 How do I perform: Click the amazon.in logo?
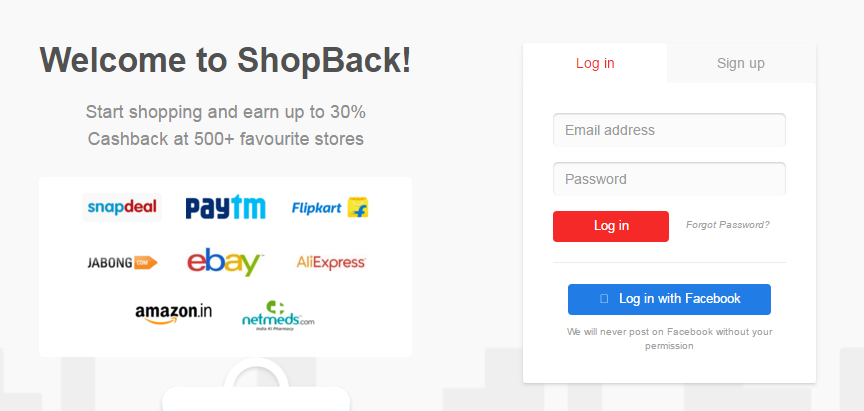click(x=174, y=314)
